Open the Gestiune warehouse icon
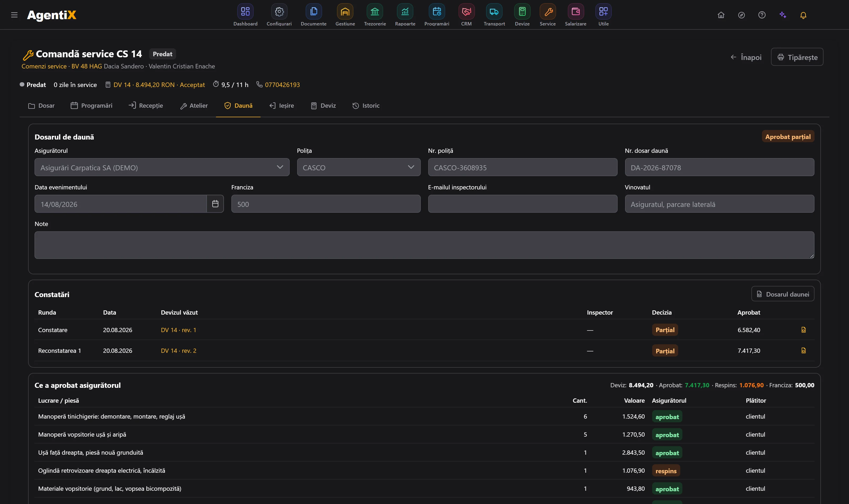The image size is (849, 504). [345, 12]
